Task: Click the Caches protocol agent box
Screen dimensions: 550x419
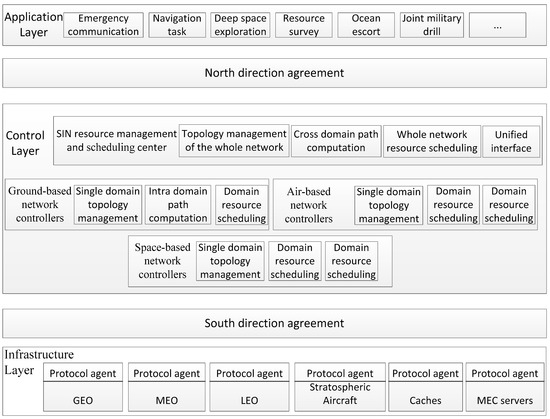Action: coord(425,387)
